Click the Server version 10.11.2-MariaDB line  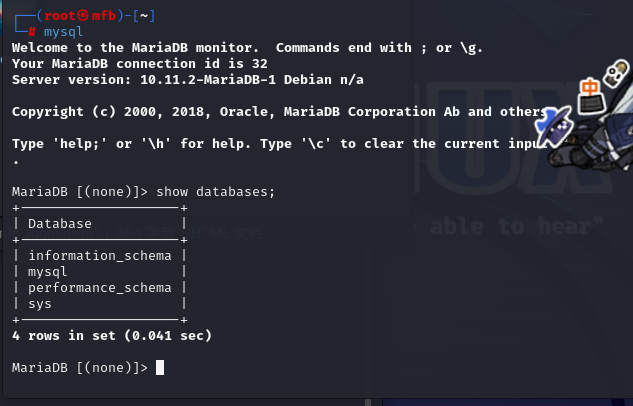tap(188, 80)
